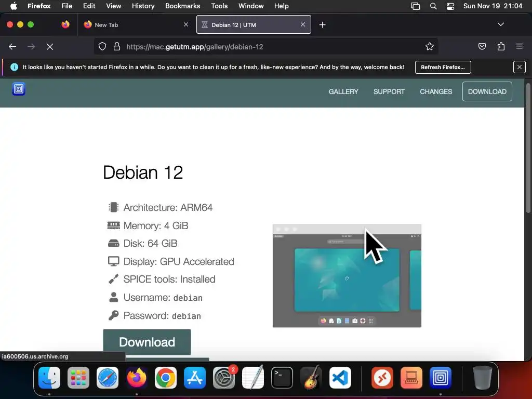Click the Debian 12 Download button
The width and height of the screenshot is (532, 399).
point(147,342)
